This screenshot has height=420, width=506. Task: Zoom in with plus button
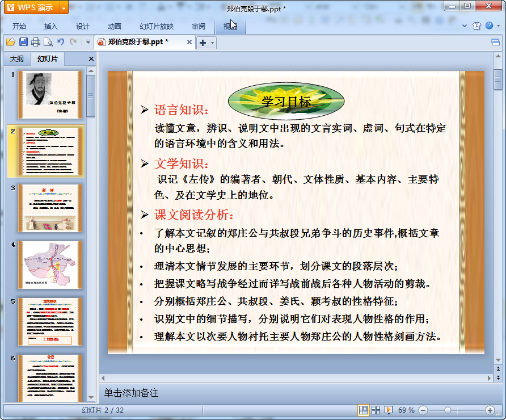click(x=490, y=410)
